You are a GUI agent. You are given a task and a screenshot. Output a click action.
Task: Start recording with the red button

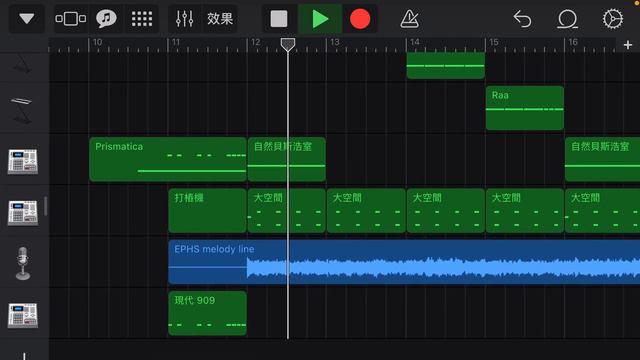[360, 19]
